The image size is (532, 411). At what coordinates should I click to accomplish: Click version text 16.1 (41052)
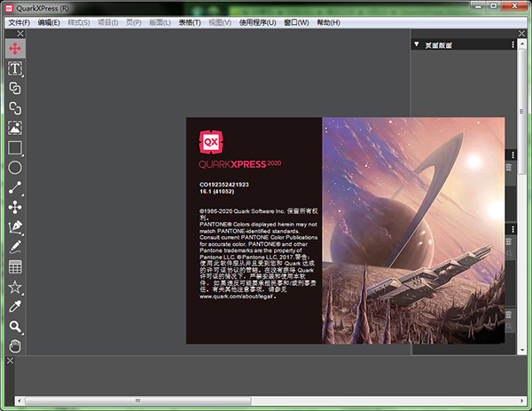217,191
